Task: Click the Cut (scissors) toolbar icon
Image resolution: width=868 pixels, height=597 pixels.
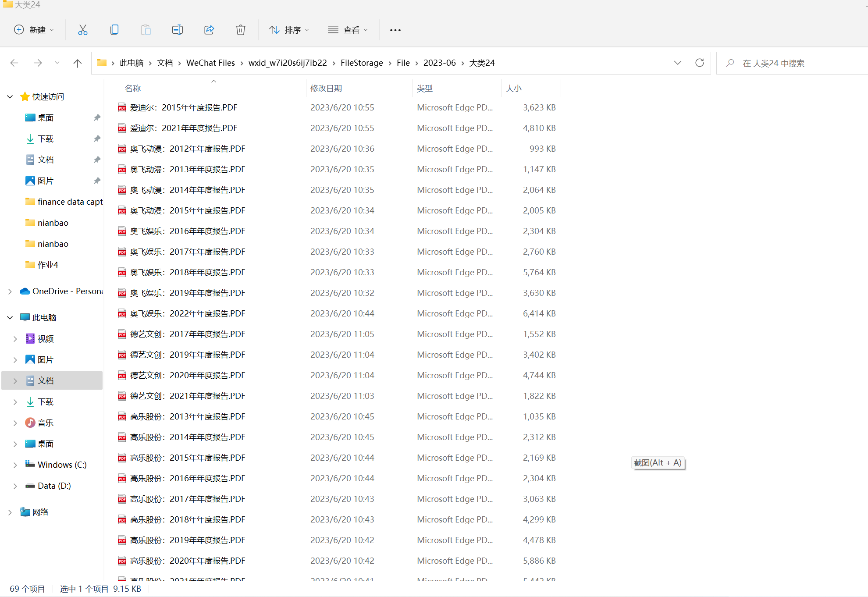Action: coord(83,30)
